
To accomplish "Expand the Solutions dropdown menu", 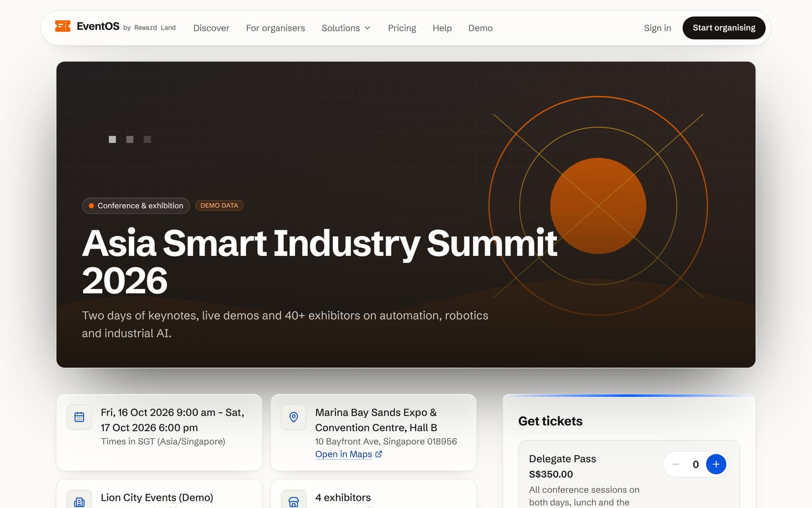I will click(346, 28).
